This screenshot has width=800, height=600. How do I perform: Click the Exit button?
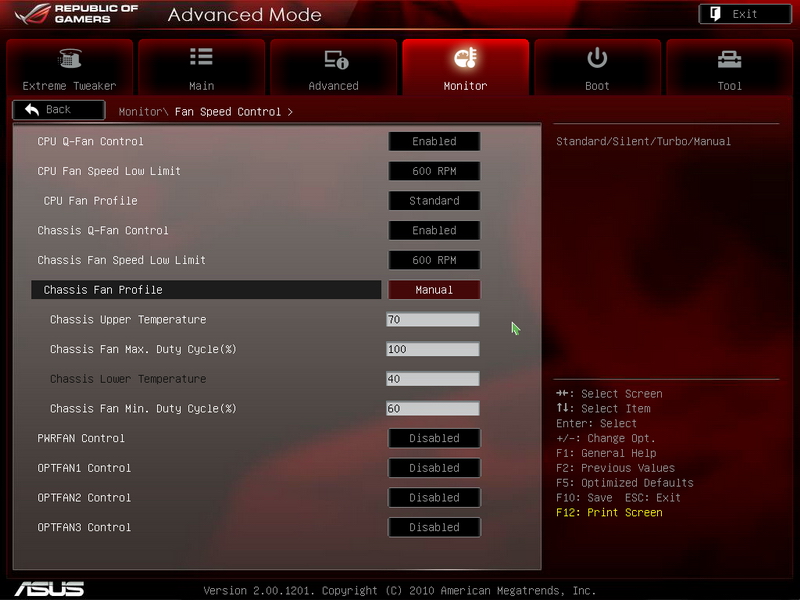(745, 14)
